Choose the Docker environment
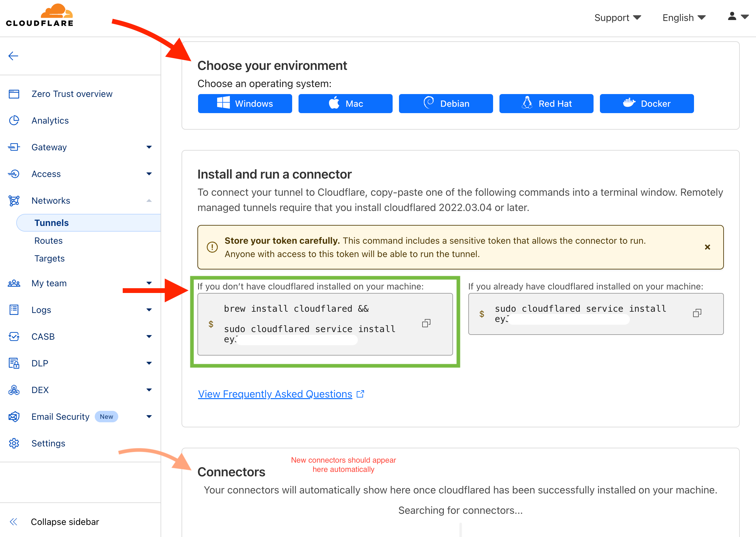 647,104
